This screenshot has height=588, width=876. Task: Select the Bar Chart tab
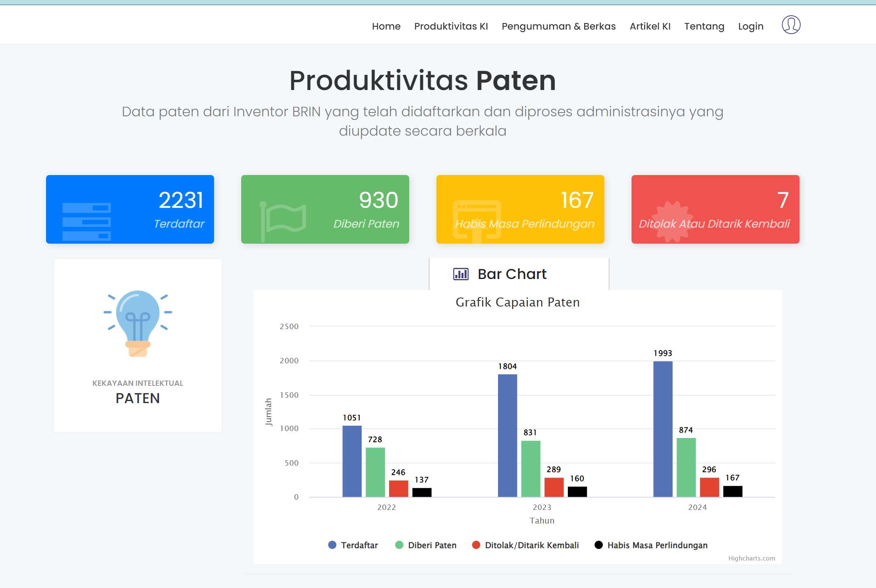coord(519,274)
